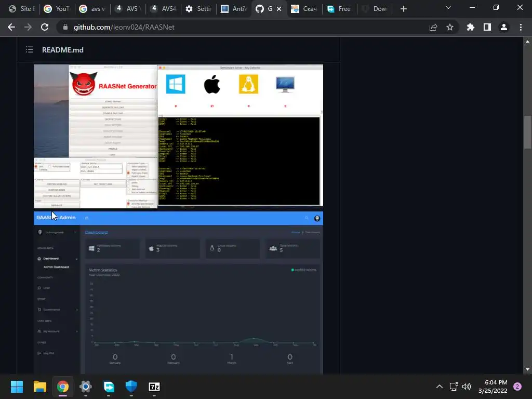
Task: Restore down the Chrome window
Action: 496,7
